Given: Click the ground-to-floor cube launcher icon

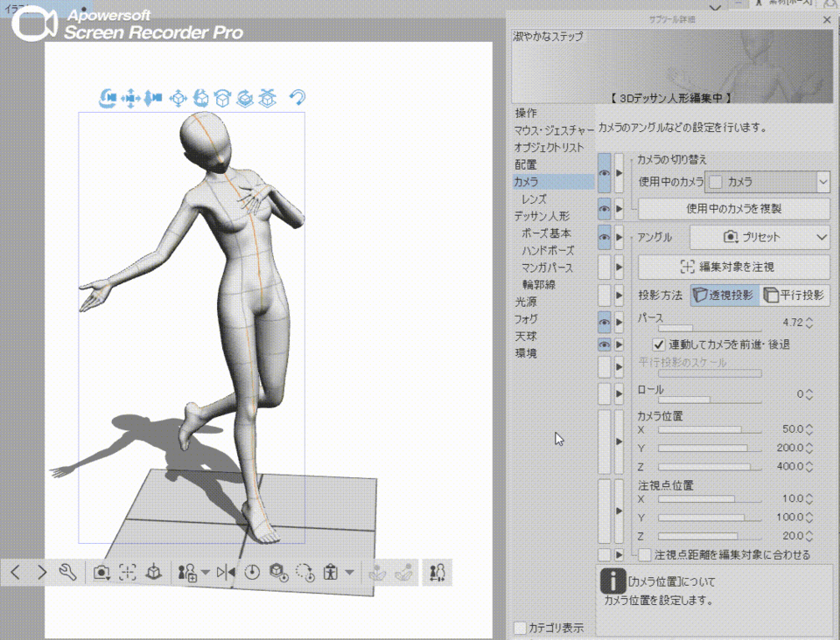Looking at the screenshot, I should coord(154,573).
